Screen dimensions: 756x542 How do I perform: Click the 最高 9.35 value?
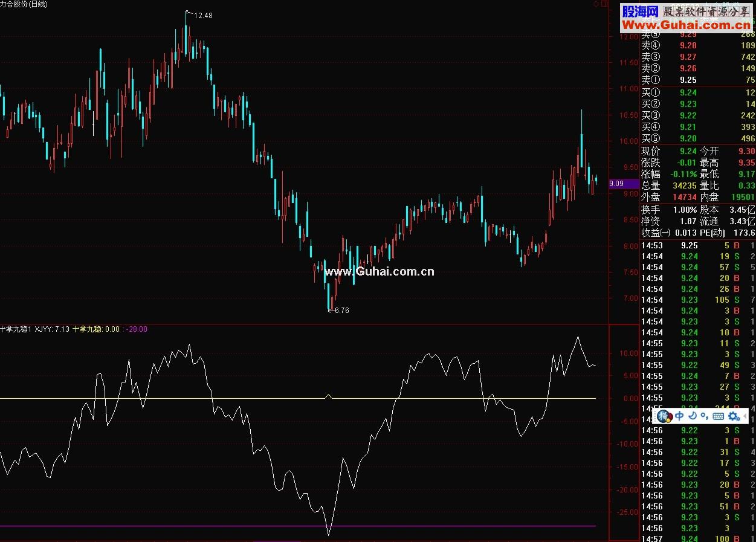747,163
